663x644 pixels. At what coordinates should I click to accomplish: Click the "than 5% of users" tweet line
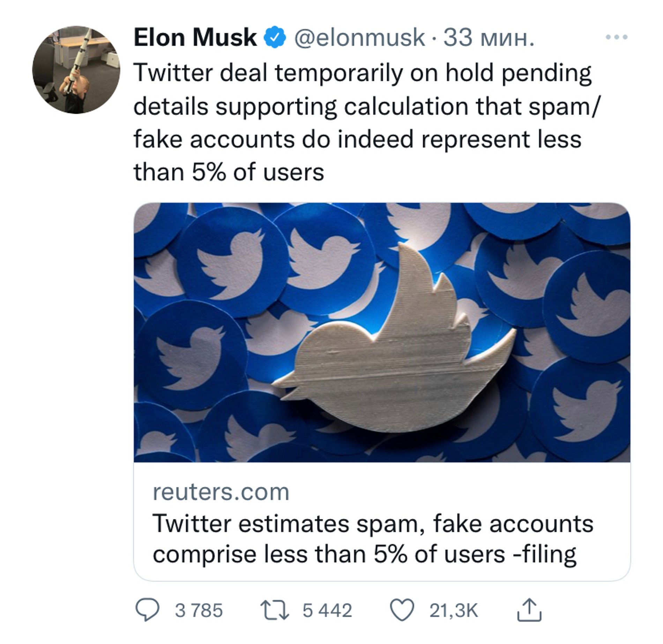pyautogui.click(x=229, y=172)
